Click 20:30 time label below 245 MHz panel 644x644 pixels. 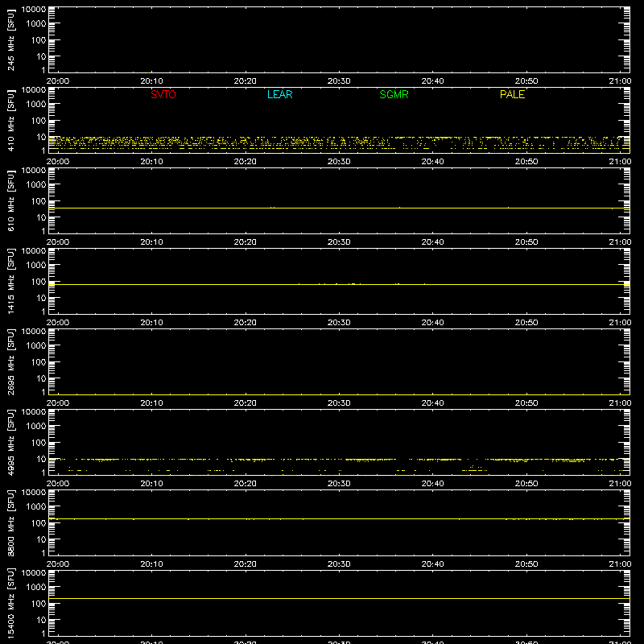click(339, 81)
